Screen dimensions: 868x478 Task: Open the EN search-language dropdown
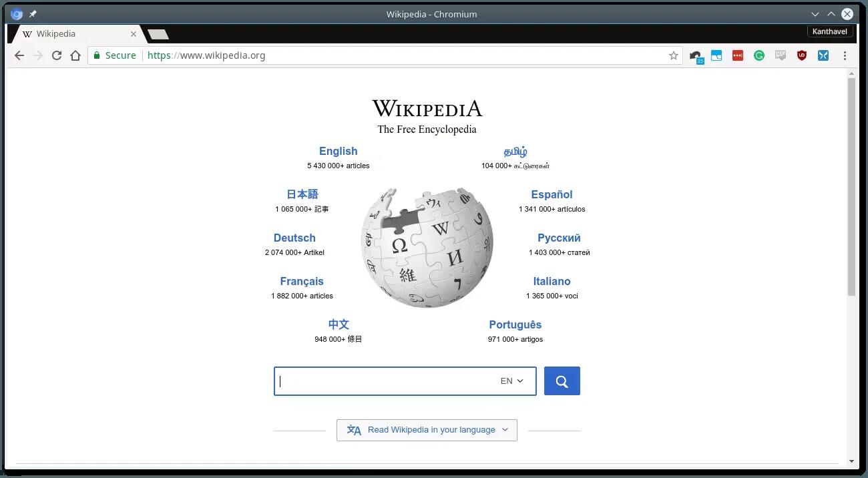(x=512, y=381)
